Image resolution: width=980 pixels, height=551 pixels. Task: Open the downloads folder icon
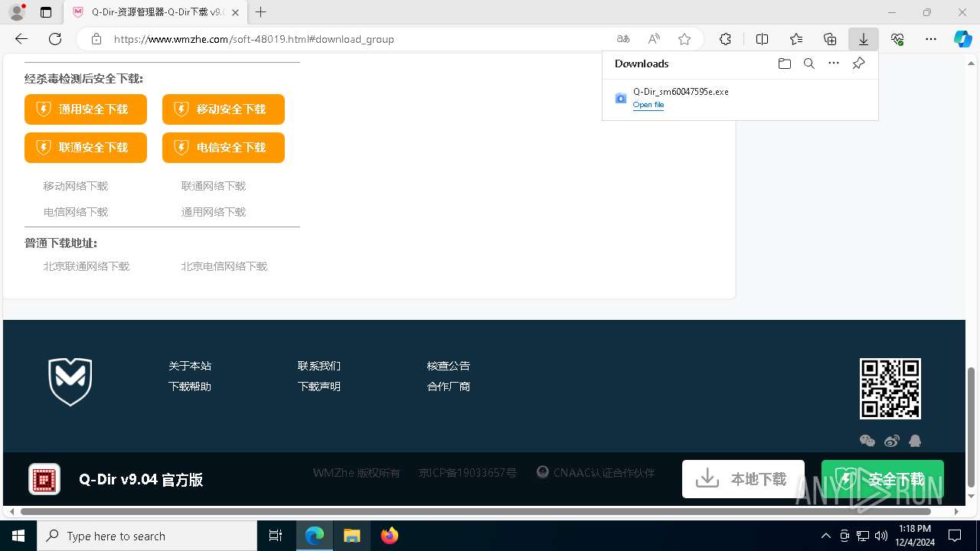point(784,64)
